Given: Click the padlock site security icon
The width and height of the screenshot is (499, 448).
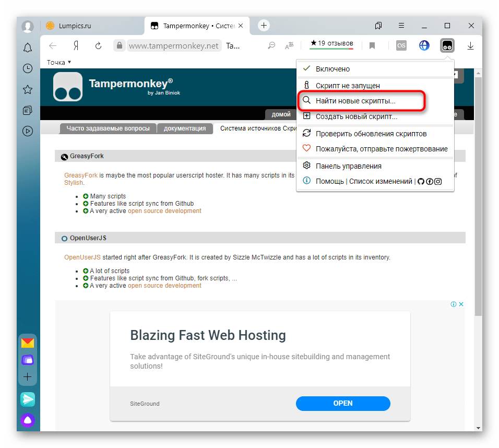Looking at the screenshot, I should point(120,45).
